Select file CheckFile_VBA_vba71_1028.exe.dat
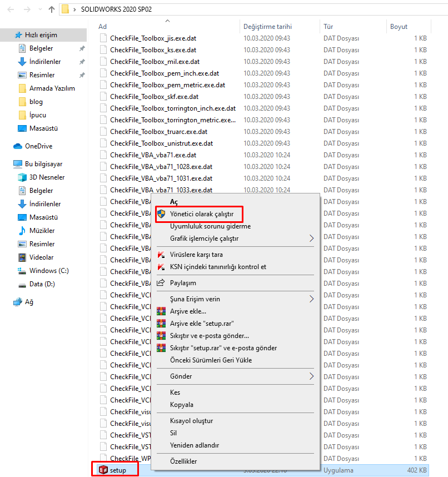 (161, 167)
